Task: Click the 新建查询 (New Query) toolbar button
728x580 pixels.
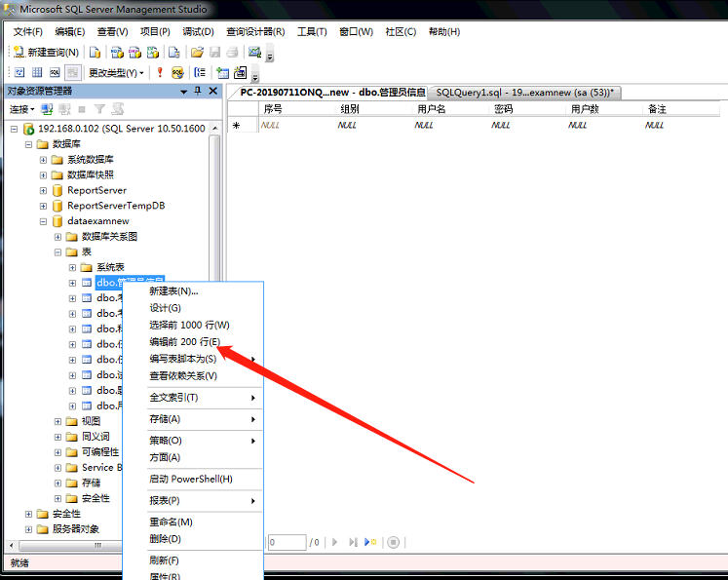Action: 46,52
